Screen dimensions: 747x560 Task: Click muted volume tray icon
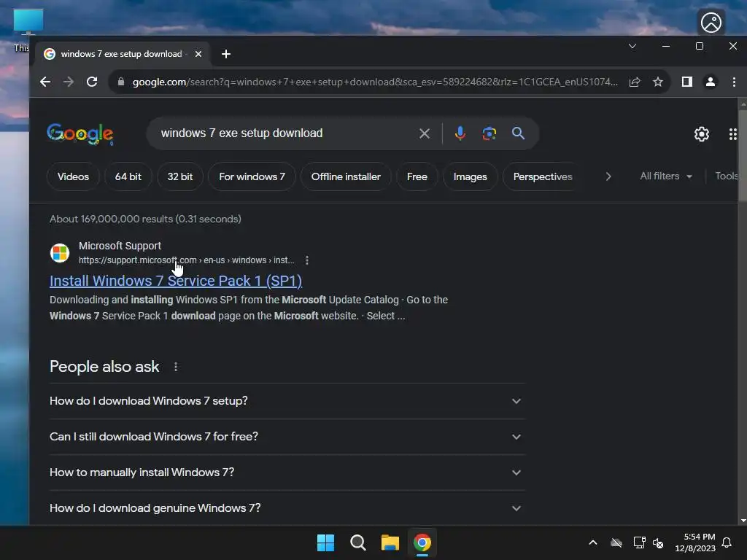pyautogui.click(x=658, y=542)
